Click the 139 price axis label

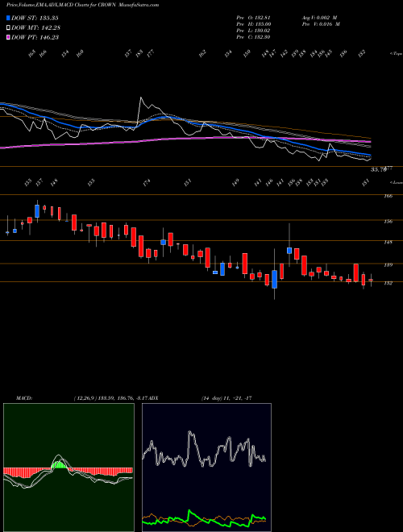pyautogui.click(x=388, y=265)
